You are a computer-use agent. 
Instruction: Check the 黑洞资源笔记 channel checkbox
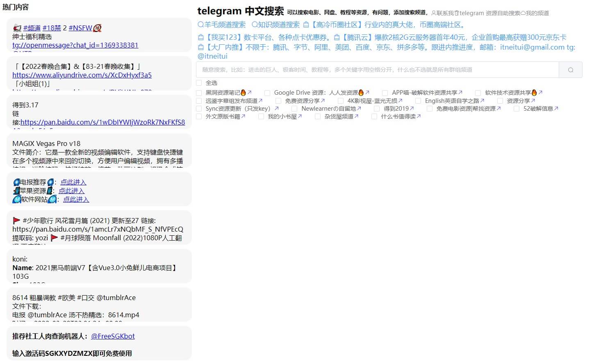click(199, 93)
